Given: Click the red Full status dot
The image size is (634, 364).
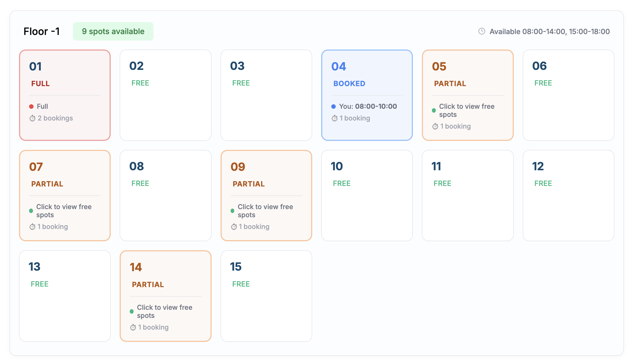Looking at the screenshot, I should [x=31, y=107].
